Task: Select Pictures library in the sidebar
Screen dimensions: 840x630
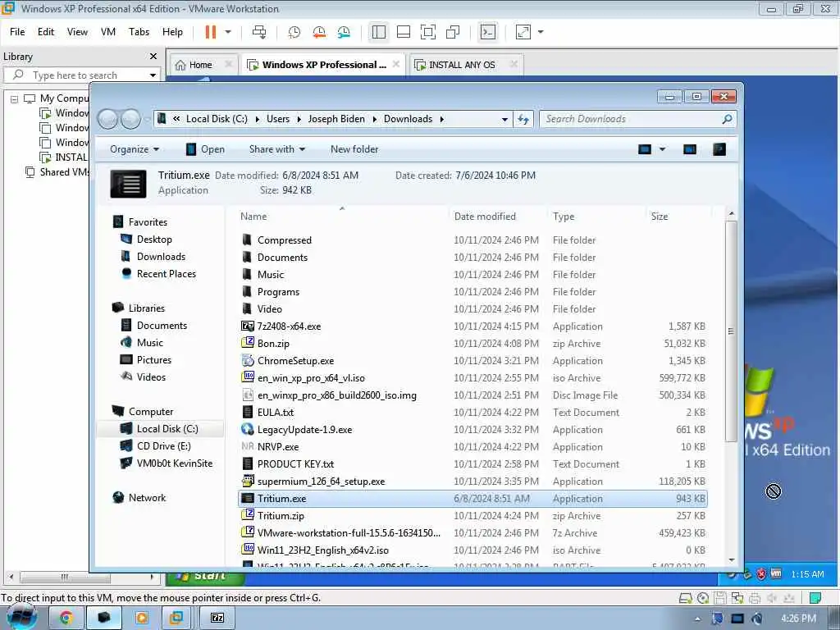Action: click(153, 360)
